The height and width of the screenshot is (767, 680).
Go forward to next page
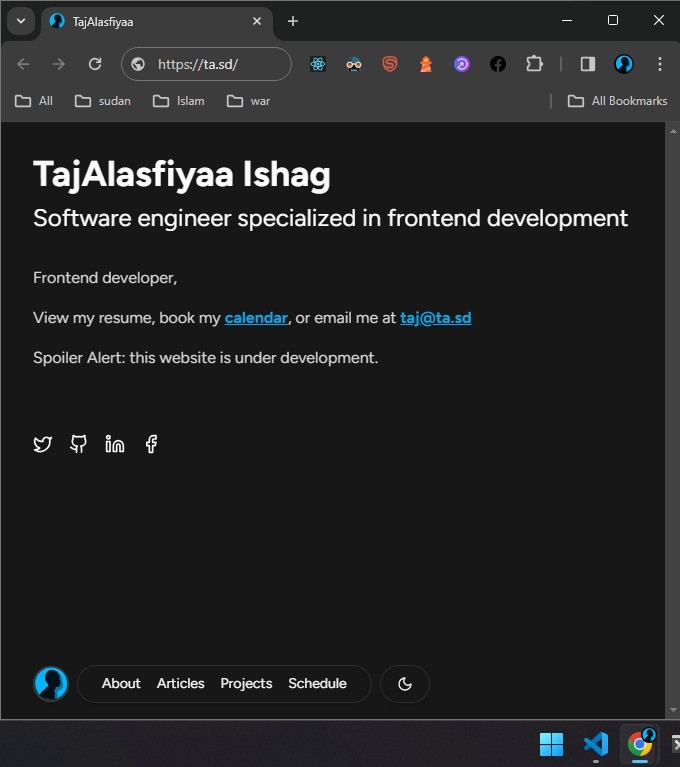(x=59, y=64)
